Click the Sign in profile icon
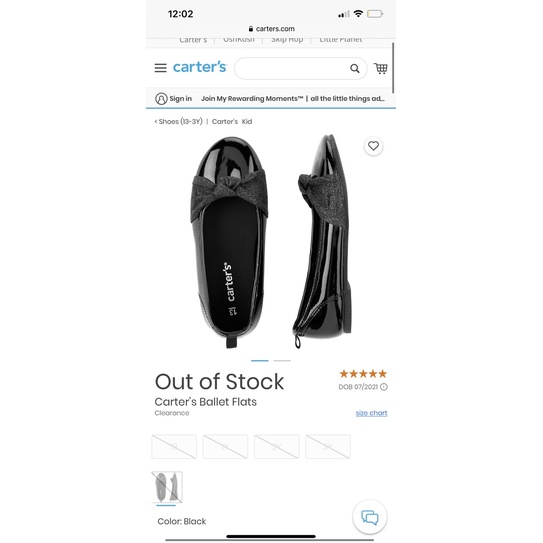Screen dimensions: 543x543 click(x=161, y=99)
